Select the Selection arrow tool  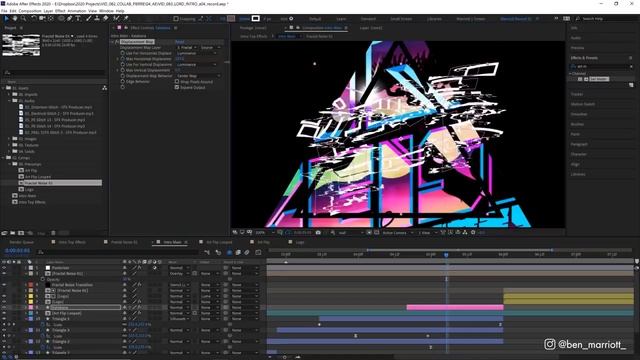pyautogui.click(x=6, y=18)
